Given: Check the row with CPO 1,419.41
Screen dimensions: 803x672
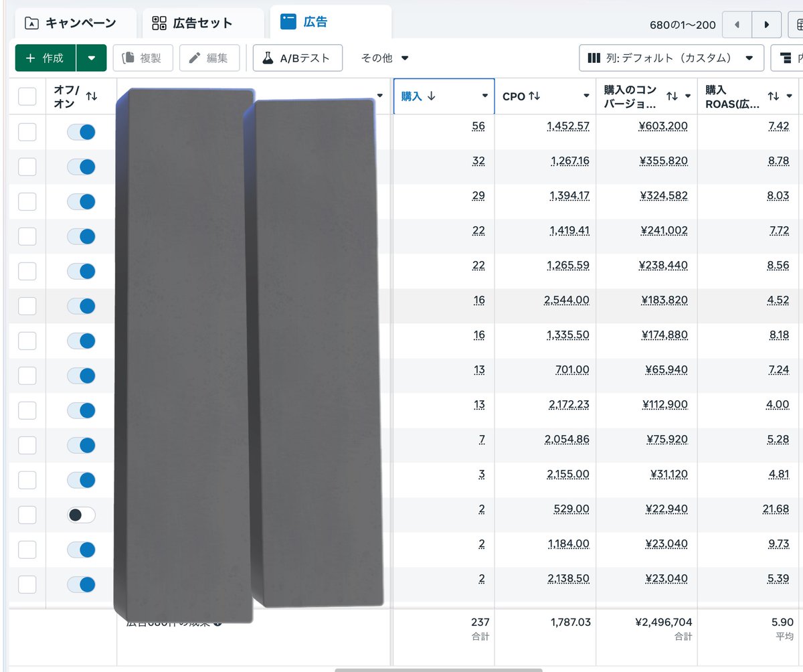Looking at the screenshot, I should tap(27, 236).
